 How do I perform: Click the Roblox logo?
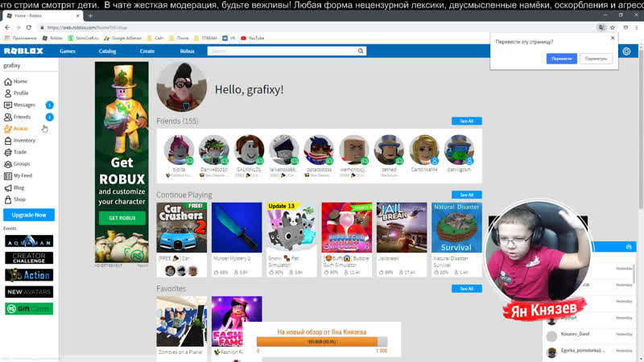(x=23, y=51)
